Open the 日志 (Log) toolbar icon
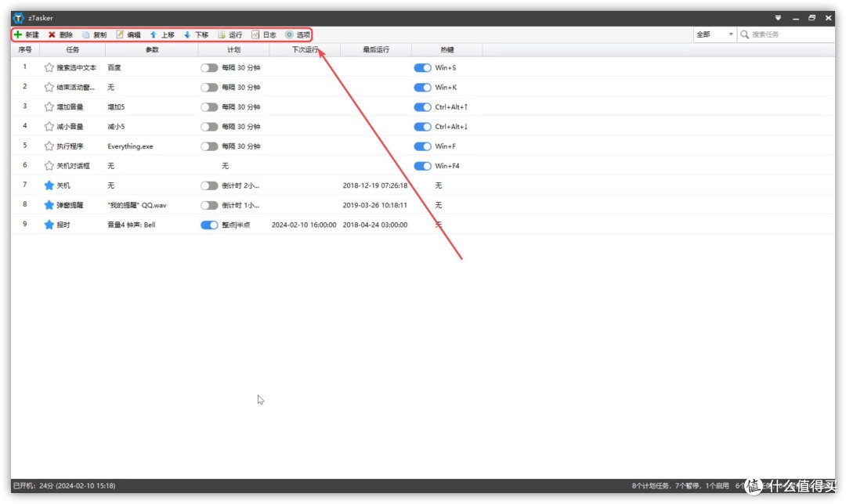846x504 pixels. pos(255,34)
